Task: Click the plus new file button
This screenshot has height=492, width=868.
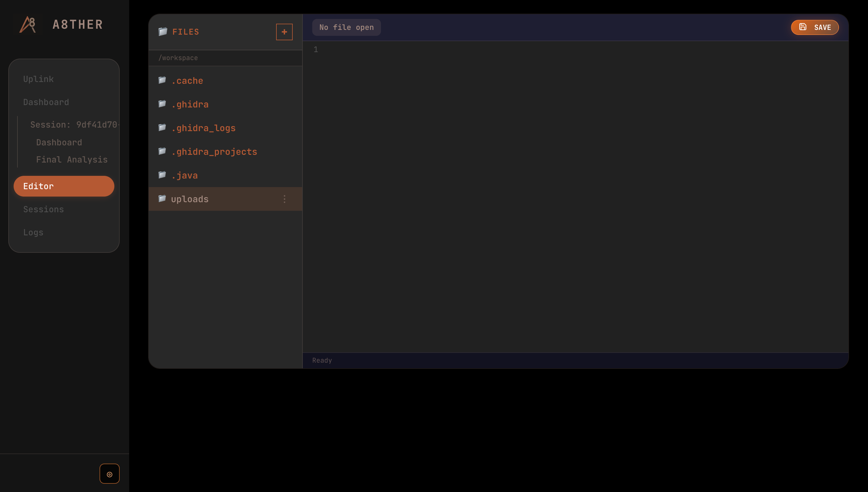Action: pos(284,32)
